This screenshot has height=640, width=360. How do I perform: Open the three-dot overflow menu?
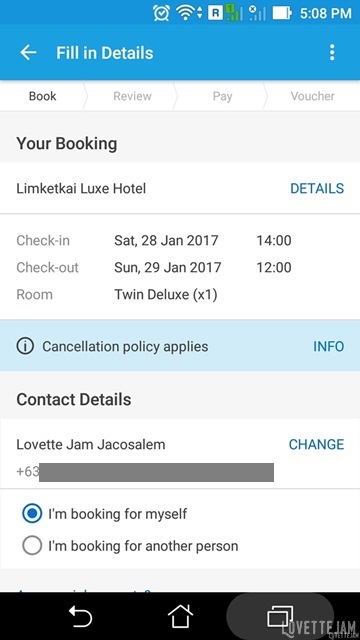point(332,53)
